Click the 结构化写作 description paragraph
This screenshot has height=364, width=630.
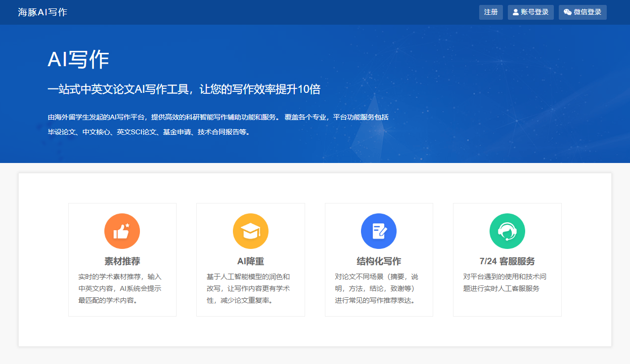coord(376,288)
